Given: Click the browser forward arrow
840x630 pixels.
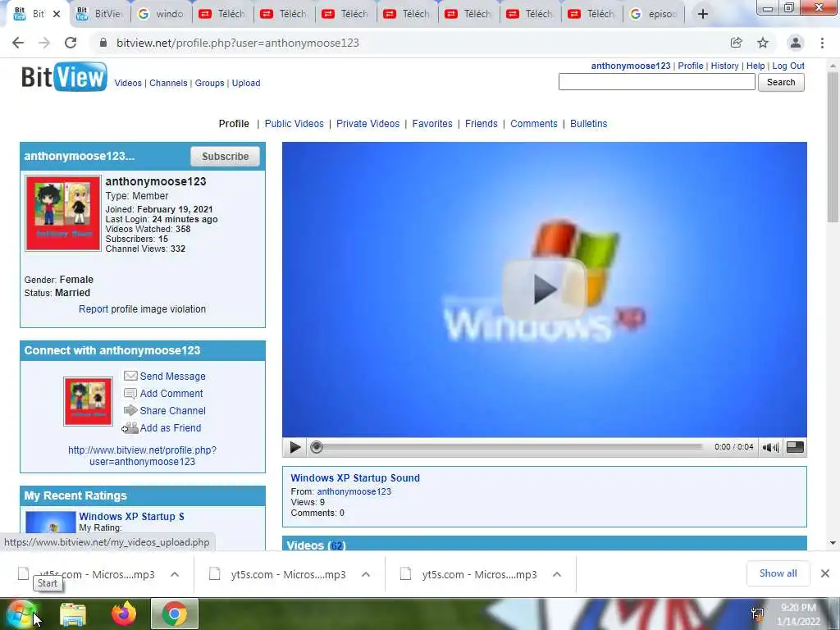Looking at the screenshot, I should [44, 43].
